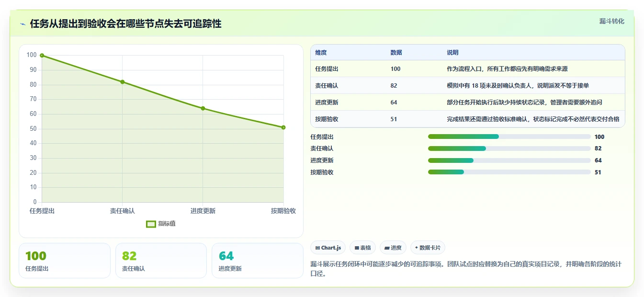This screenshot has width=644, height=297.
Task: Click the description starting 模拟中有 18 项
Action: [518, 86]
